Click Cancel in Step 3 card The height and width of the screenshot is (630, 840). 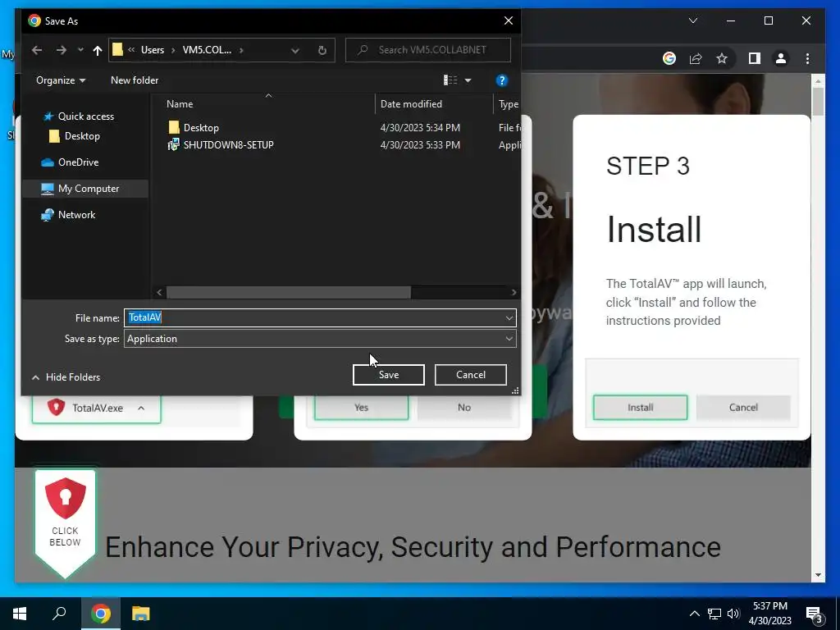pos(743,408)
